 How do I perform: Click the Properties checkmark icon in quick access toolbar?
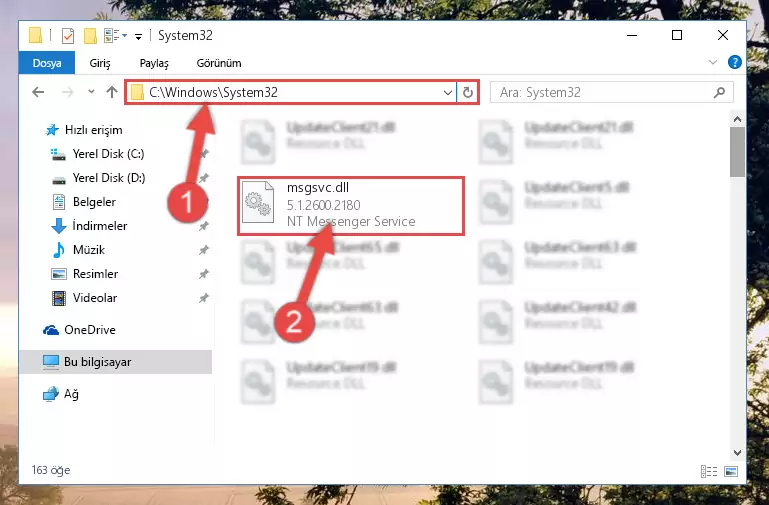68,36
